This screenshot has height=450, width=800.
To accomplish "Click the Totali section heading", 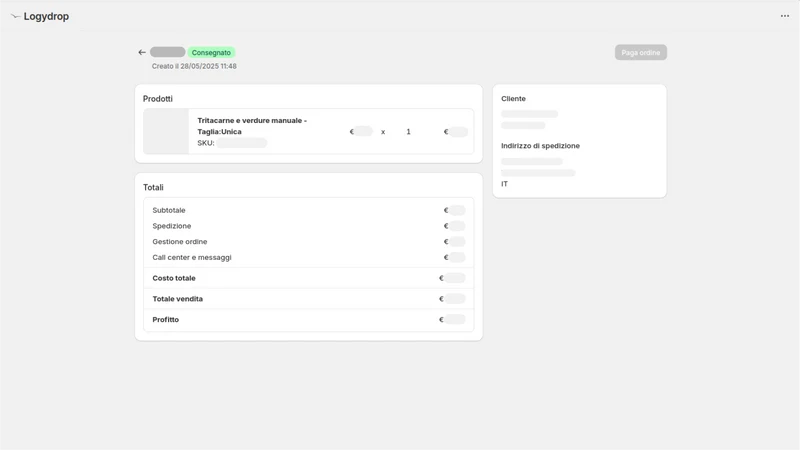I will [x=153, y=187].
